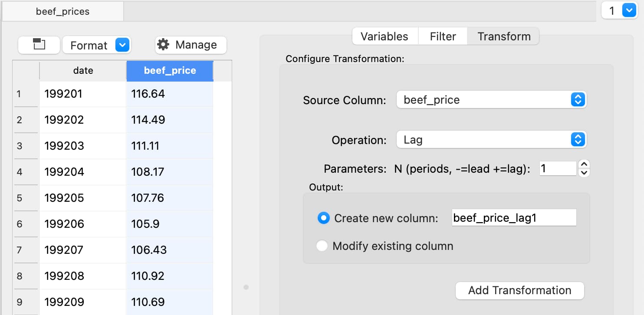Select the beef_prices dataset tab
This screenshot has height=315, width=644.
[x=63, y=12]
